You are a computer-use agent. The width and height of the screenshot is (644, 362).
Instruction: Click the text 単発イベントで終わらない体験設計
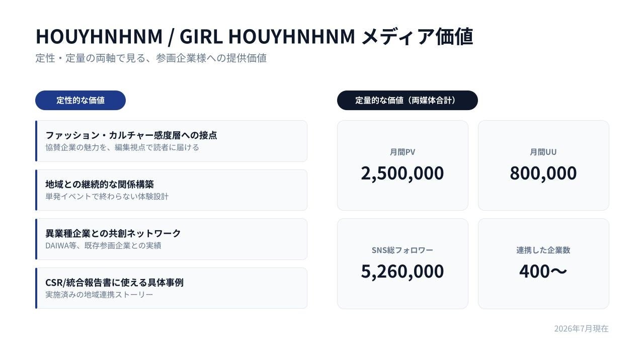107,196
